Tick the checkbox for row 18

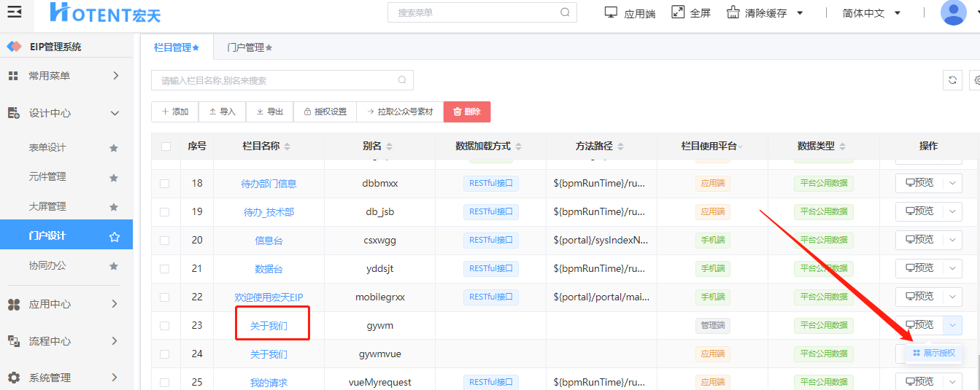coord(165,184)
